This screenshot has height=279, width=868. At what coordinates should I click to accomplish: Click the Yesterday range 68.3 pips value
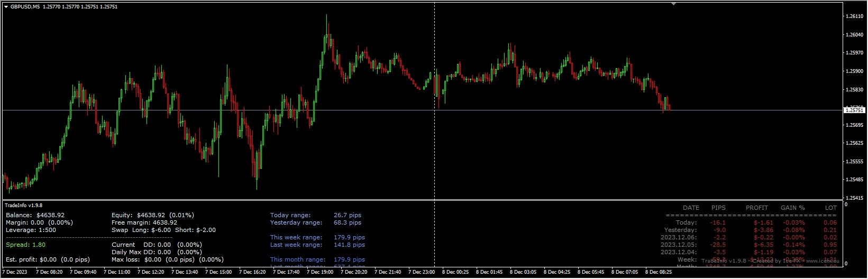[x=348, y=223]
